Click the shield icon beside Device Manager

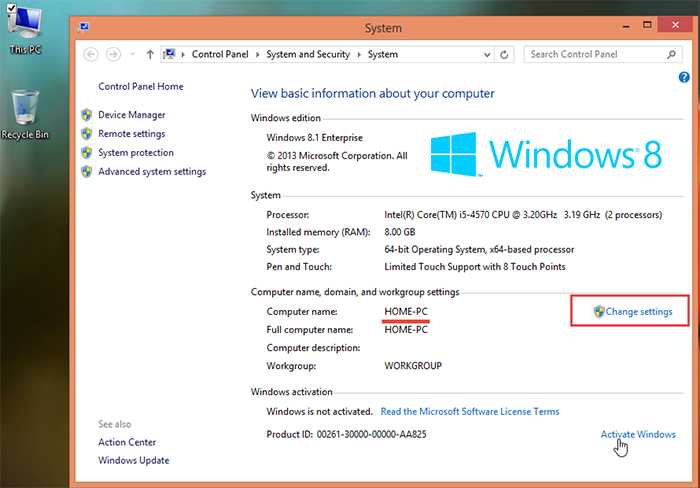87,115
